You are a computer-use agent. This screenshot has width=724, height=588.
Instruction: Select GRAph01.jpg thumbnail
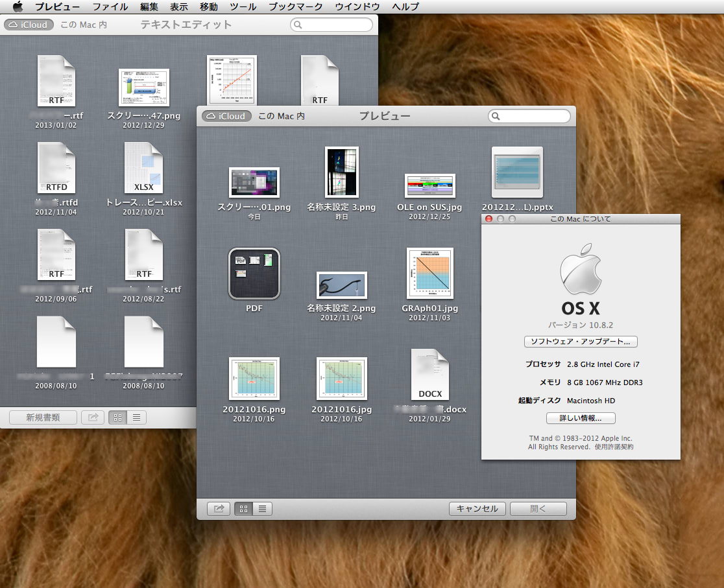tap(430, 273)
